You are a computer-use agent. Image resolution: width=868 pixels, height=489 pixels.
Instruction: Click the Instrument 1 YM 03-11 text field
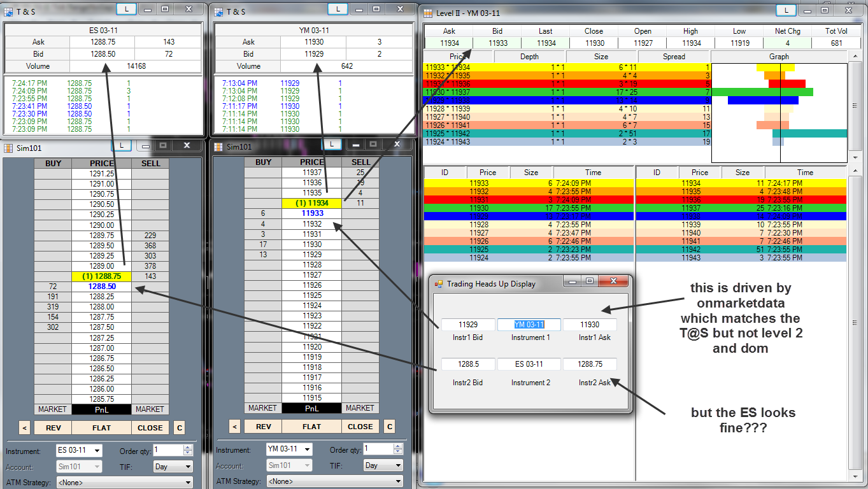tap(529, 325)
